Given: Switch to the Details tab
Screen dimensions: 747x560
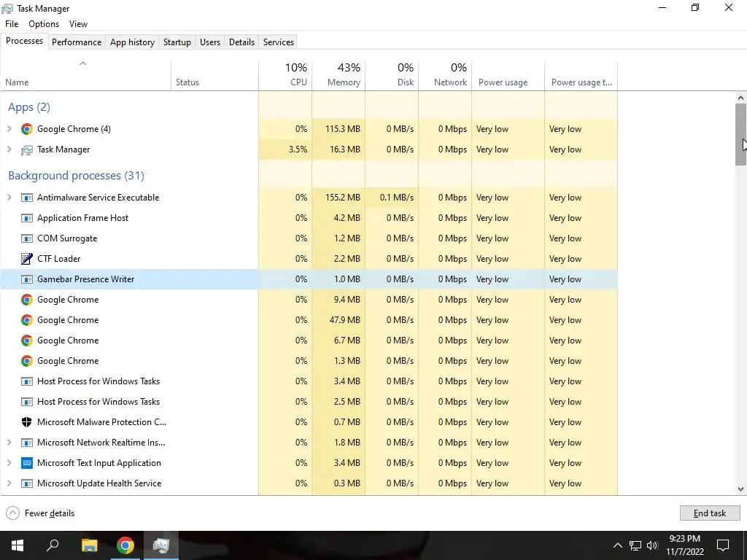Looking at the screenshot, I should [241, 42].
